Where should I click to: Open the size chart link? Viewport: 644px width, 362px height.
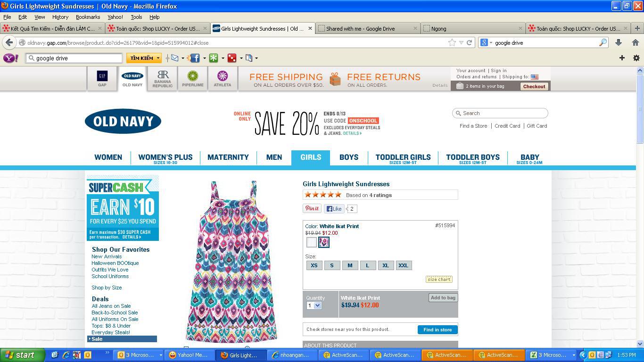(439, 279)
